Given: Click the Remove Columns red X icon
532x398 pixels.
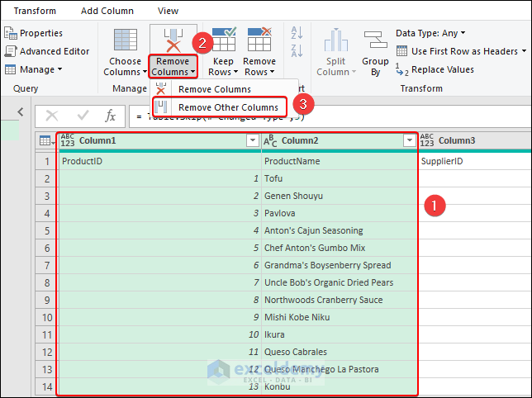Looking at the screenshot, I should click(173, 40).
